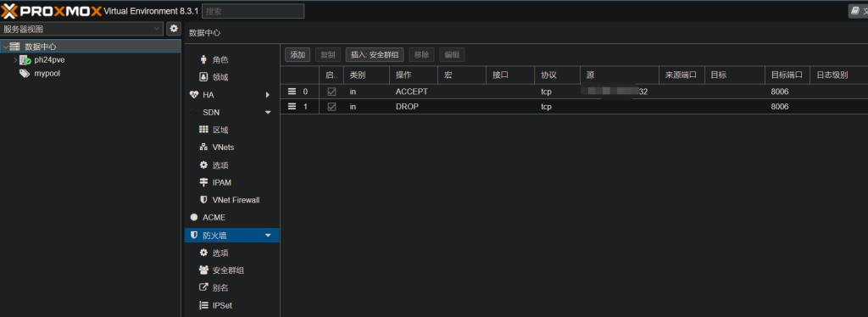The width and height of the screenshot is (868, 317).
Task: Sort by the 来源端口 column header
Action: (682, 75)
